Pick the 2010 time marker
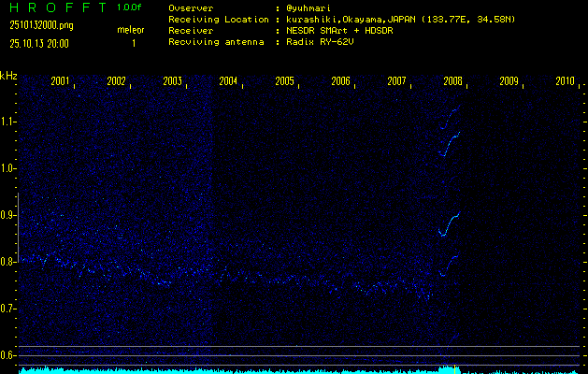 pos(565,81)
